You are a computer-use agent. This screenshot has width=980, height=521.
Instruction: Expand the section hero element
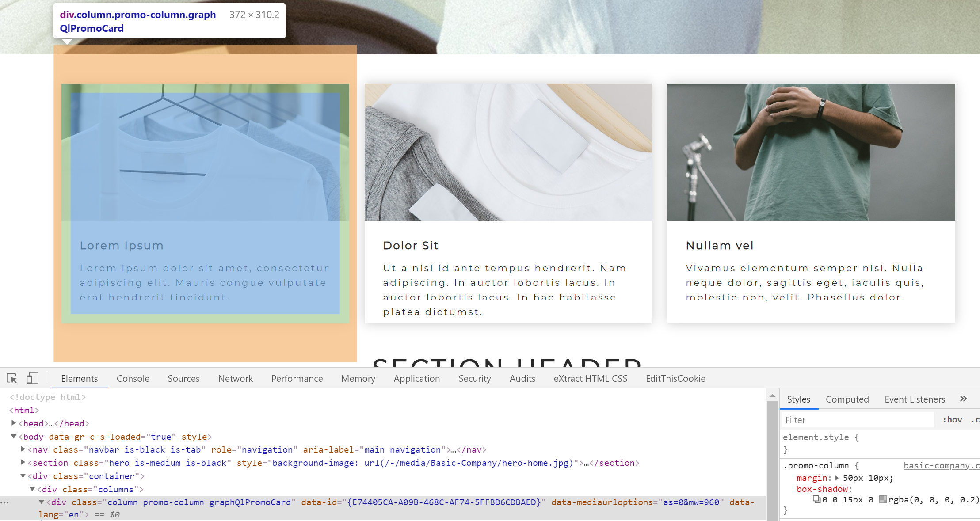click(x=23, y=463)
